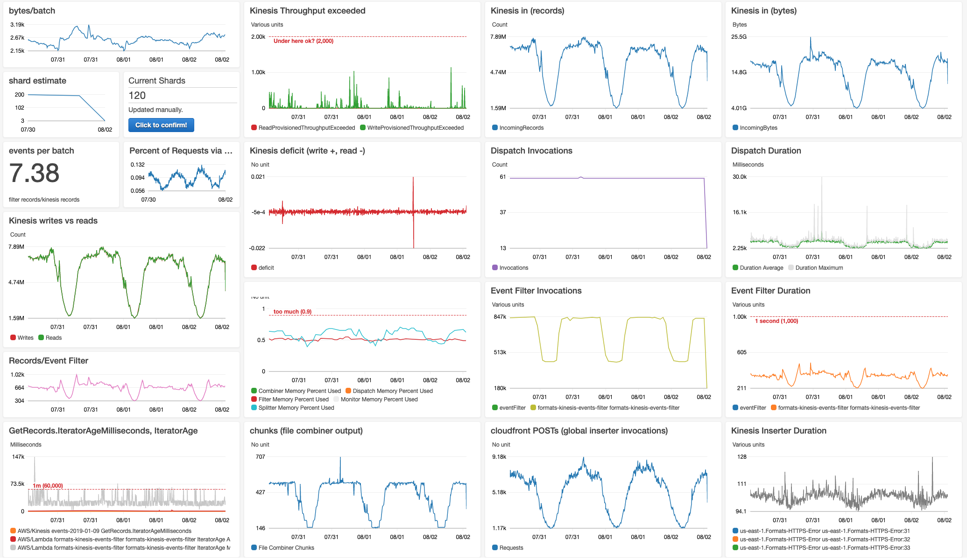The height and width of the screenshot is (560, 967).
Task: Show the 'Duration Maximum' series legend
Action: pos(815,267)
